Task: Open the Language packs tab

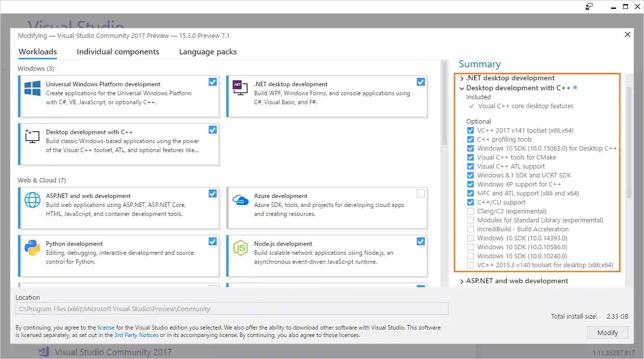Action: 207,51
